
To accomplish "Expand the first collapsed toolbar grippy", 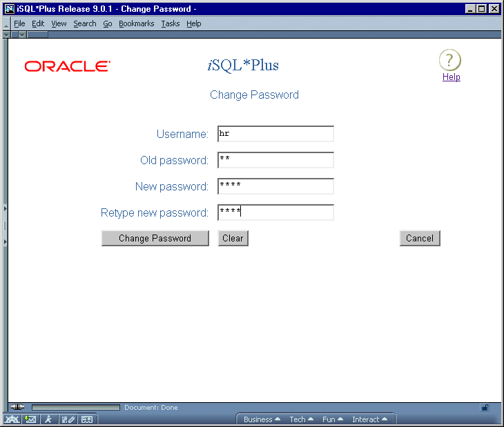I will (6, 34).
